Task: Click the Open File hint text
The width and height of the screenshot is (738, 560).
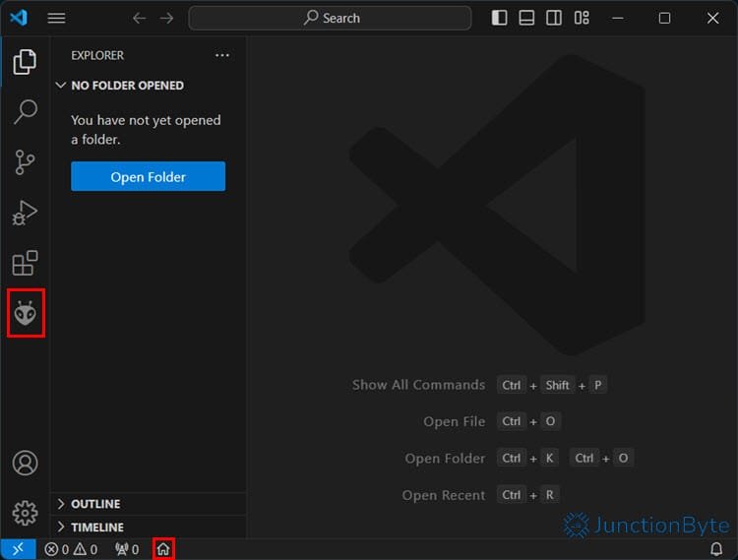Action: (x=455, y=421)
